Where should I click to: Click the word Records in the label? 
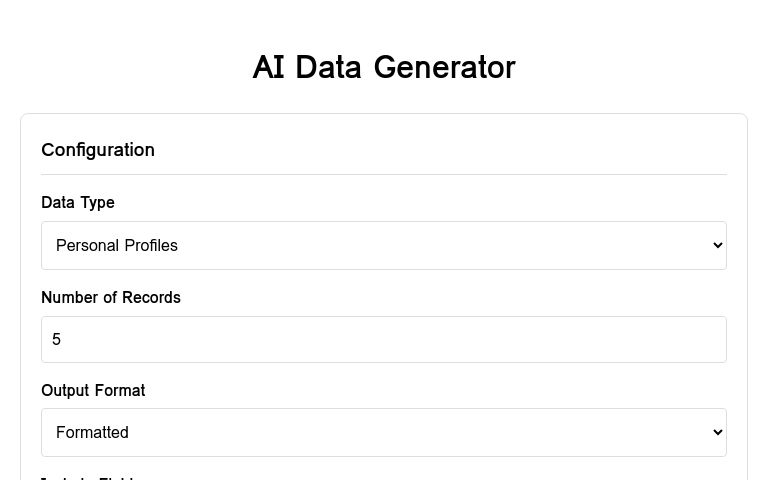tap(151, 297)
